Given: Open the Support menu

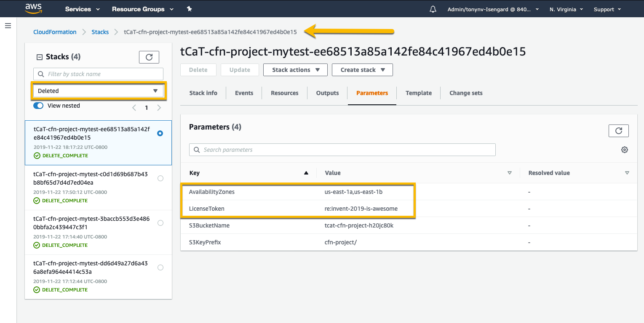Looking at the screenshot, I should 607,9.
